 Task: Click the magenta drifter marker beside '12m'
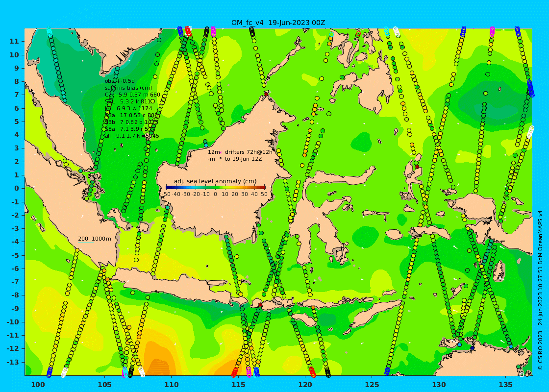tap(221, 152)
